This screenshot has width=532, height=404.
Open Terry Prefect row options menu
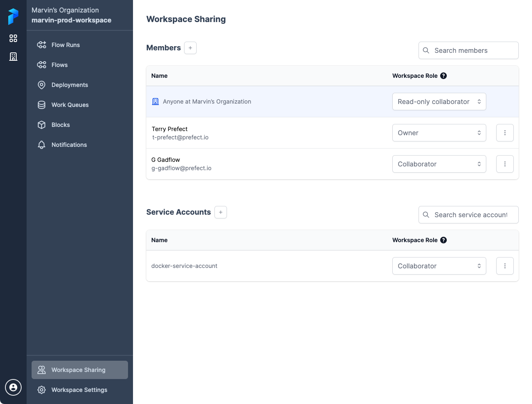505,133
